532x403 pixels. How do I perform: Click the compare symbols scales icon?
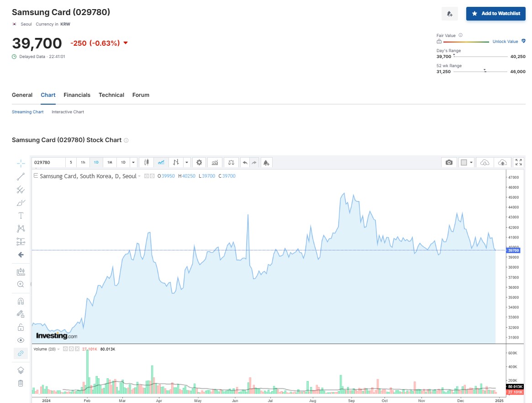pos(231,162)
